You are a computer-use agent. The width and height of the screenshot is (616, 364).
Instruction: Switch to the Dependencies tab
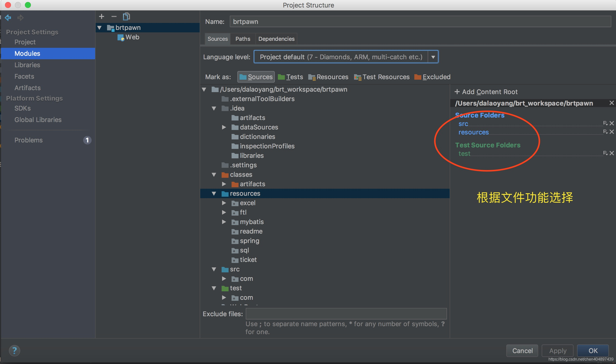coord(276,39)
